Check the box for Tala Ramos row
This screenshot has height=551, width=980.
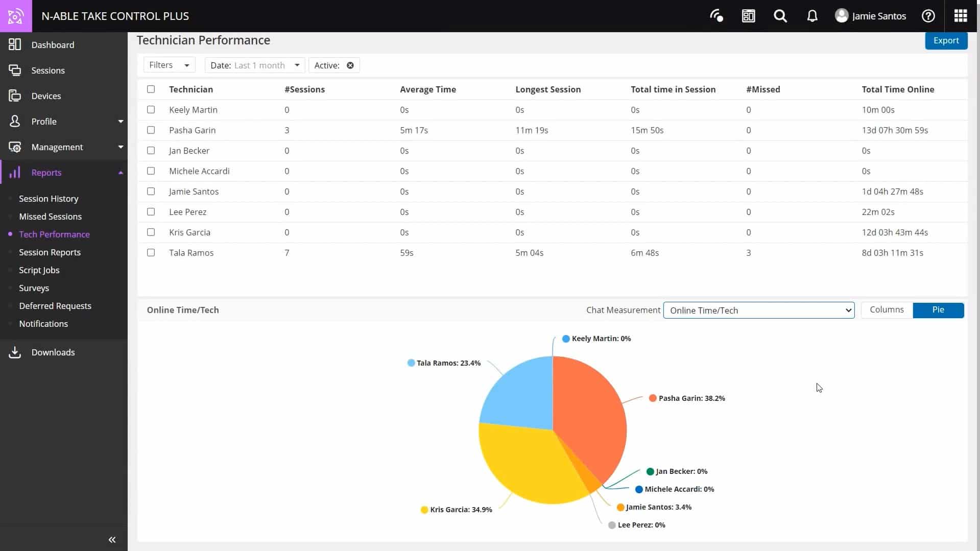tap(151, 252)
